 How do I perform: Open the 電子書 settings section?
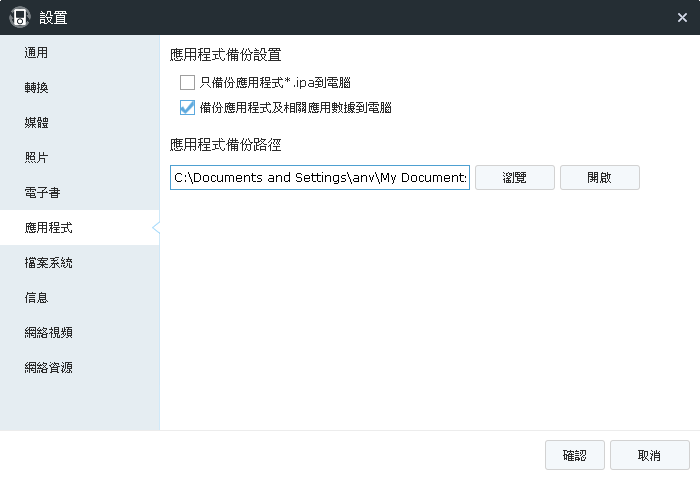click(43, 192)
